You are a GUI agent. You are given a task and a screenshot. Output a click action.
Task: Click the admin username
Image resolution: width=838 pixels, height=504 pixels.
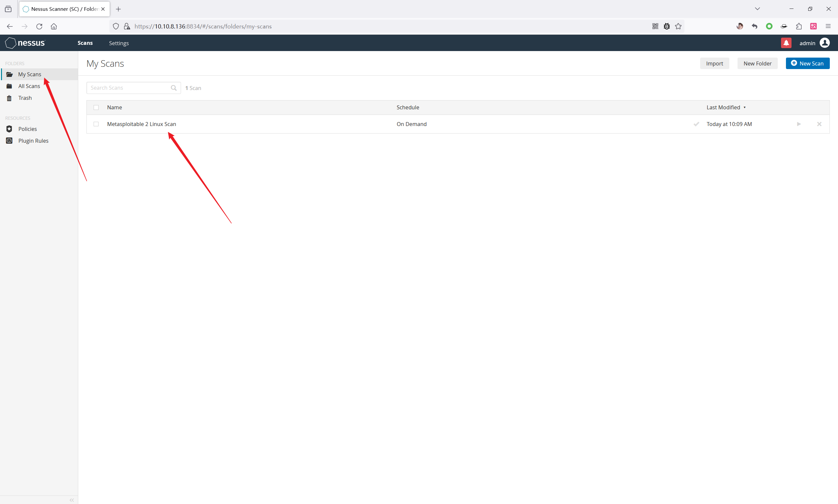pos(807,43)
